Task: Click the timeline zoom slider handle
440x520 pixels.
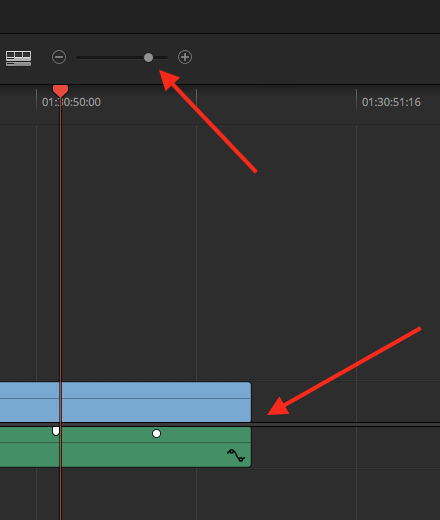Action: [148, 57]
